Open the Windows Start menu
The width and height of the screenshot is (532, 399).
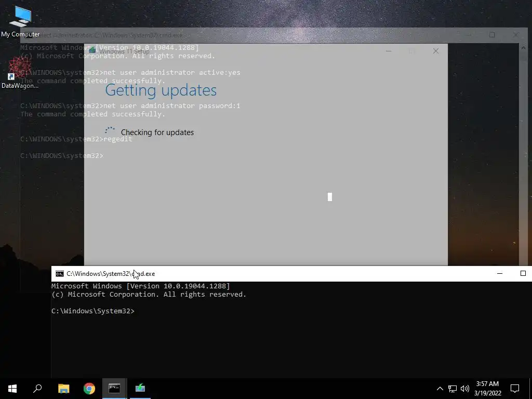(x=12, y=389)
